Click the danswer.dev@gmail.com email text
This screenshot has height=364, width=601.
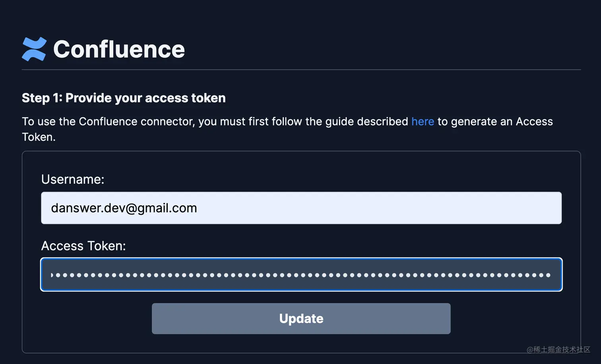point(124,208)
